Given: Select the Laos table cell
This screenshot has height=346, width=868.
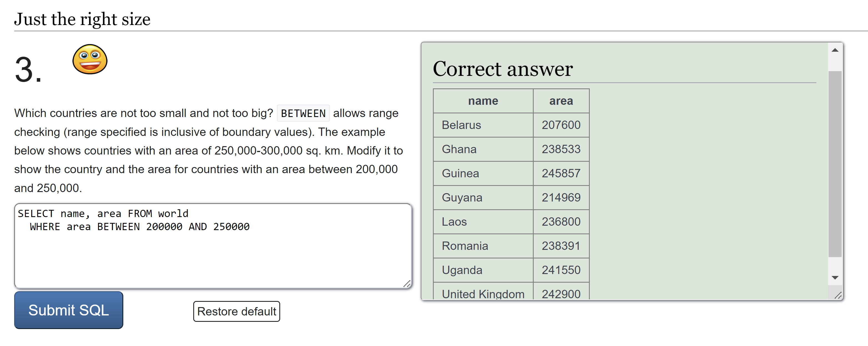Looking at the screenshot, I should point(483,221).
